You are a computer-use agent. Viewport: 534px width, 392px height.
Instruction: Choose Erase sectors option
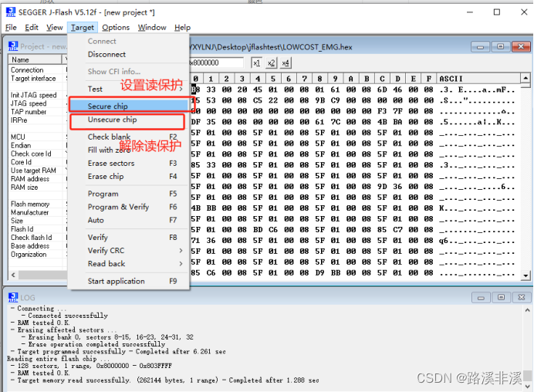(128, 164)
